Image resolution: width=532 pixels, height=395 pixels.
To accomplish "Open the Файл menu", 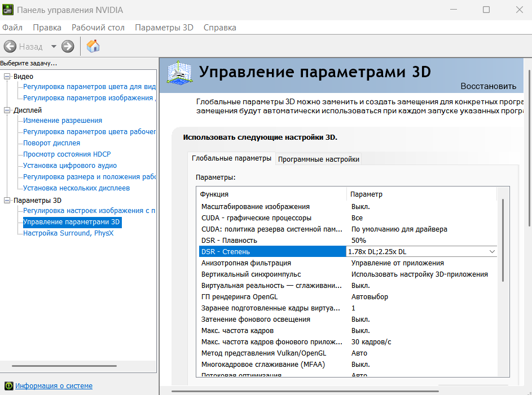I will tap(12, 28).
